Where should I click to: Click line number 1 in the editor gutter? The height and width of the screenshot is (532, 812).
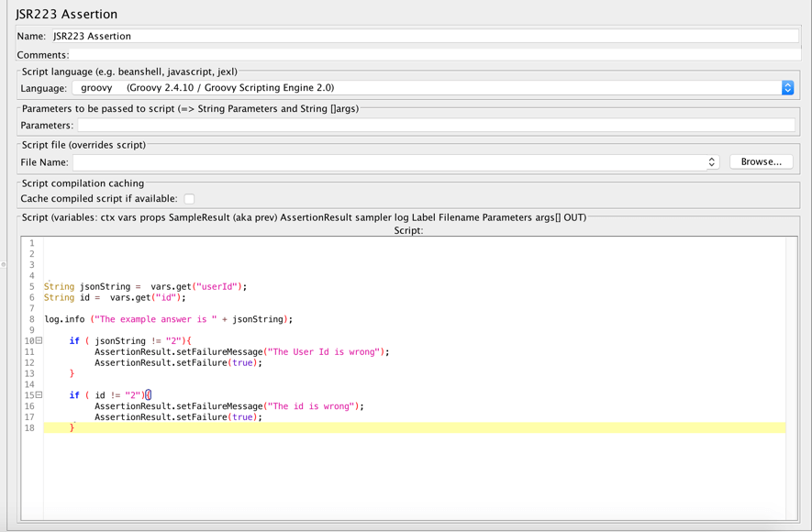34,242
